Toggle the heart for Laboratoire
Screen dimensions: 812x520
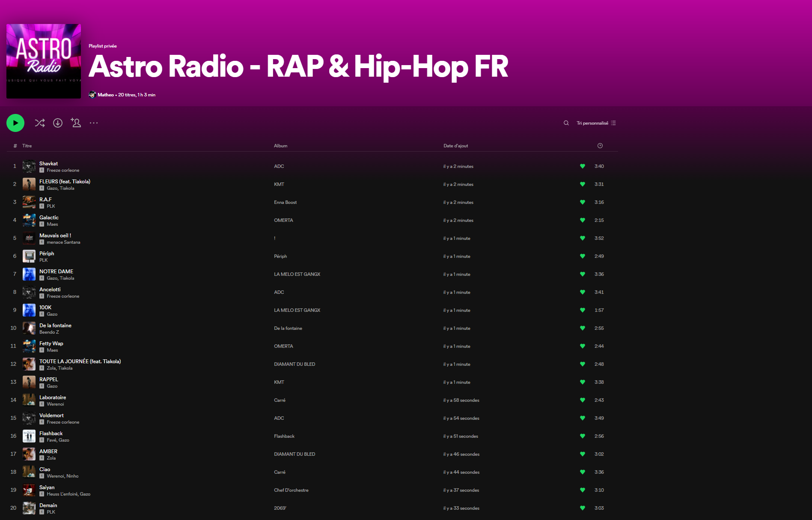point(583,400)
